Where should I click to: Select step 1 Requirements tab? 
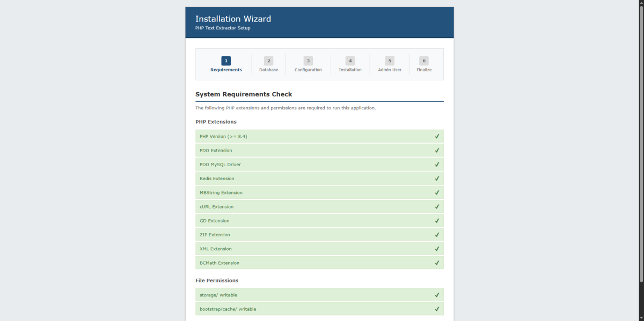(226, 64)
